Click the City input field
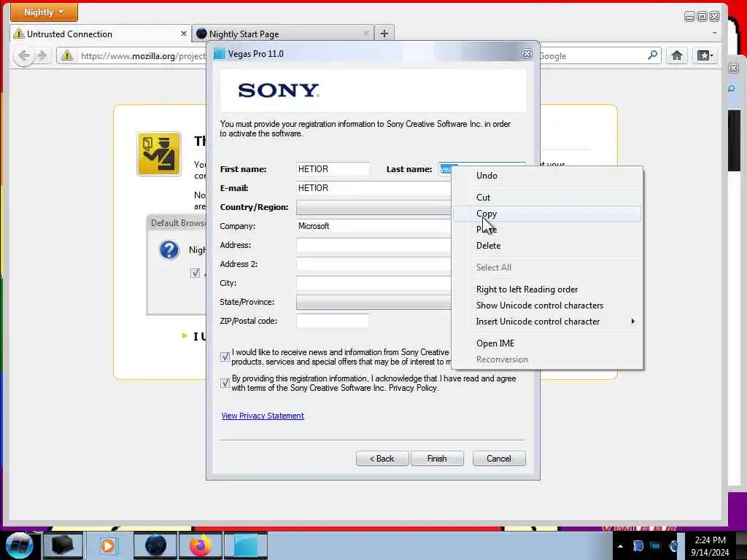 click(373, 283)
